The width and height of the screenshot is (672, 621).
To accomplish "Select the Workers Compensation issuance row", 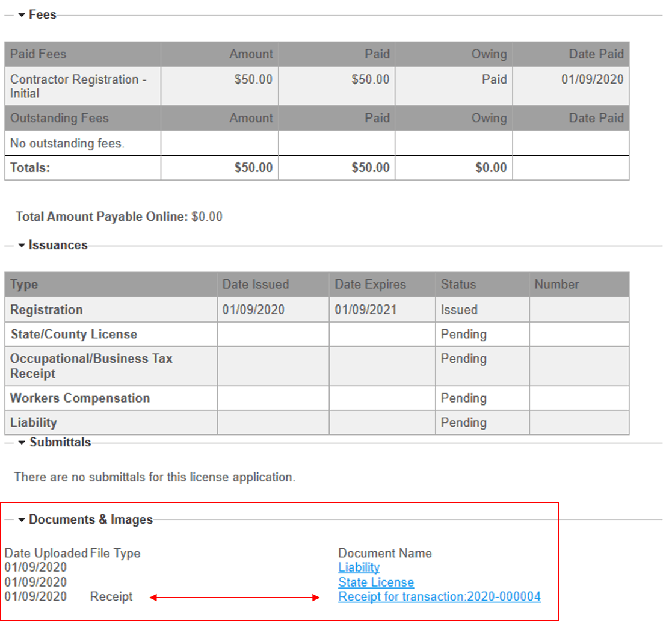I will click(80, 398).
